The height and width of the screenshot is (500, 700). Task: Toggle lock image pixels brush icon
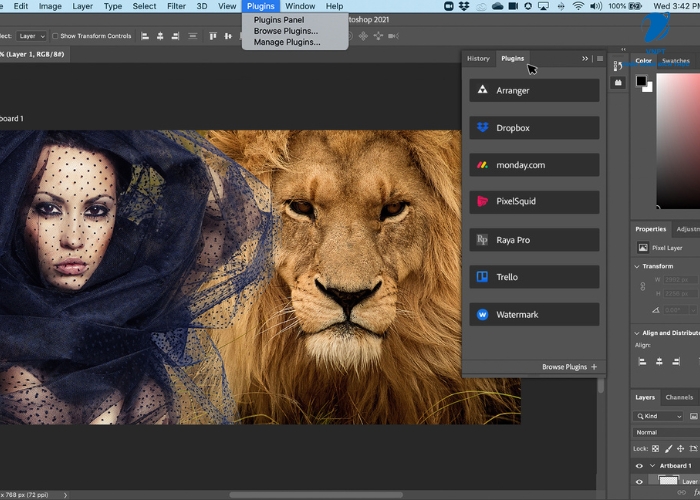(668, 449)
